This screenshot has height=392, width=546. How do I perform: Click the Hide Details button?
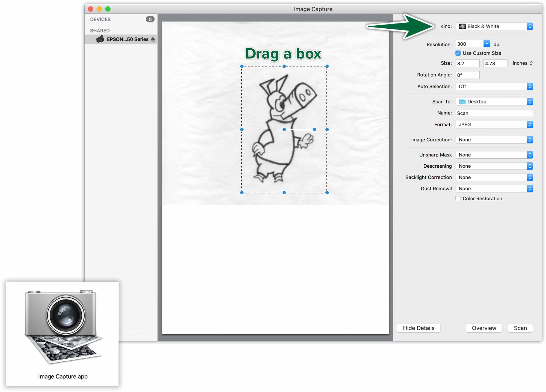tap(419, 328)
